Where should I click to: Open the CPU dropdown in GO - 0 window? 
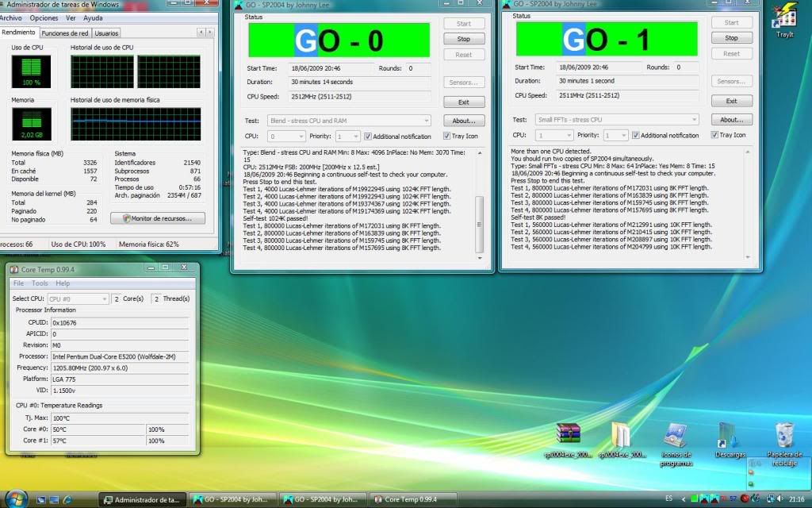tap(286, 137)
